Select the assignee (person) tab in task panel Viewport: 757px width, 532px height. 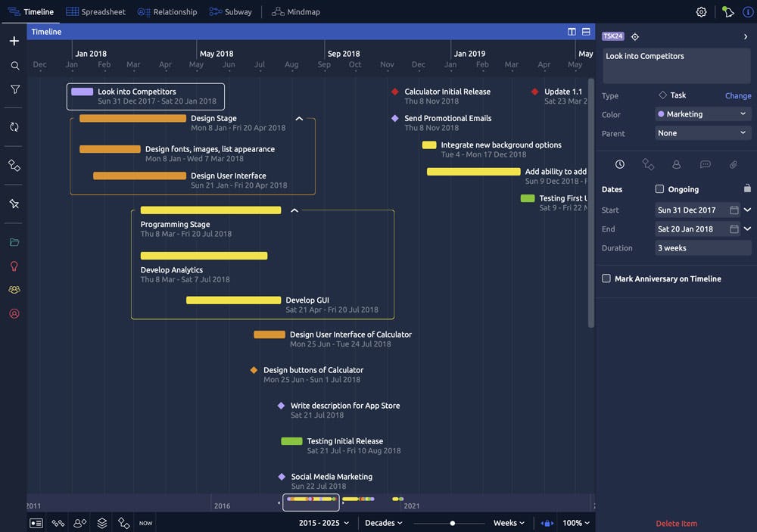(x=676, y=163)
